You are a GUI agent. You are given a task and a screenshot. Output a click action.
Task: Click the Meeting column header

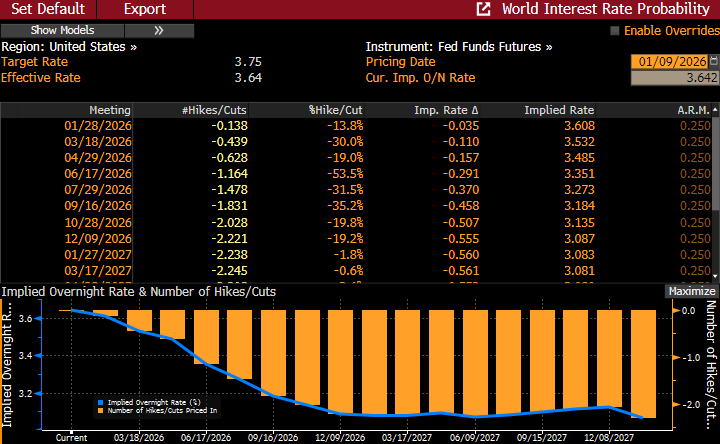(x=109, y=109)
